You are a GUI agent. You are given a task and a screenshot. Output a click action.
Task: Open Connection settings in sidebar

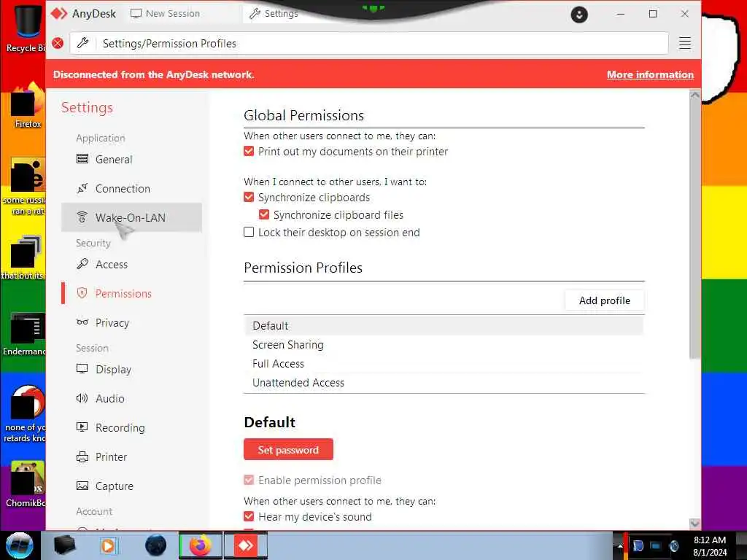[x=131, y=189]
